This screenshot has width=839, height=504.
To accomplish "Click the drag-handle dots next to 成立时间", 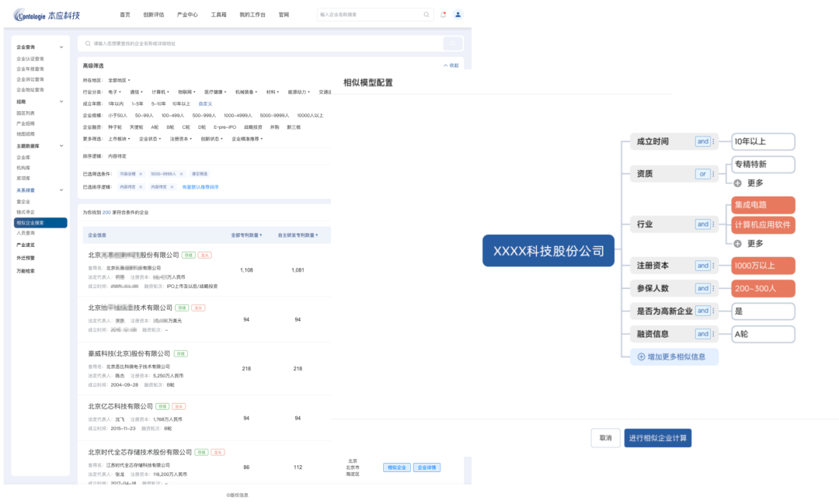I will (x=714, y=141).
